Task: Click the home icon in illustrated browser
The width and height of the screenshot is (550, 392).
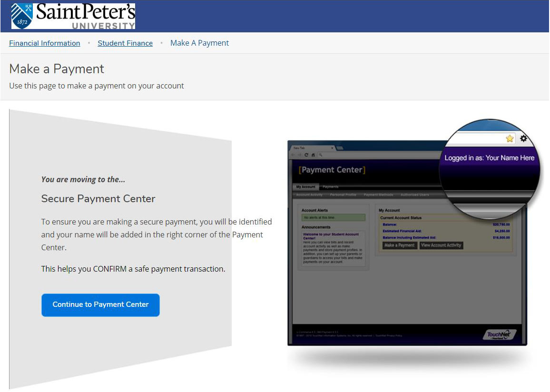Action: coord(313,155)
